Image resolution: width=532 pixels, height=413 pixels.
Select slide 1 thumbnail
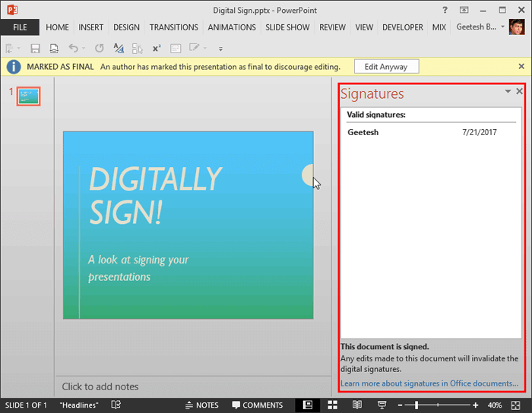29,96
